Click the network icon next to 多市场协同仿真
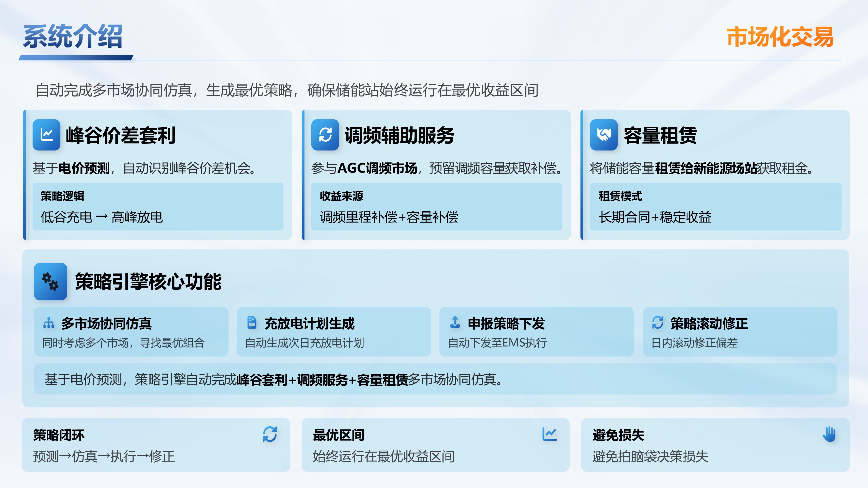This screenshot has width=868, height=488. [49, 323]
